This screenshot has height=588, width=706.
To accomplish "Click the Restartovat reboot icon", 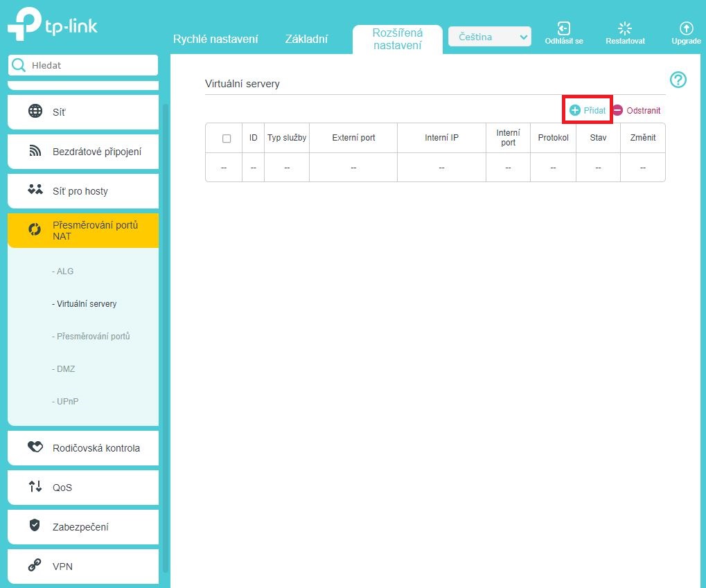I will pos(625,28).
